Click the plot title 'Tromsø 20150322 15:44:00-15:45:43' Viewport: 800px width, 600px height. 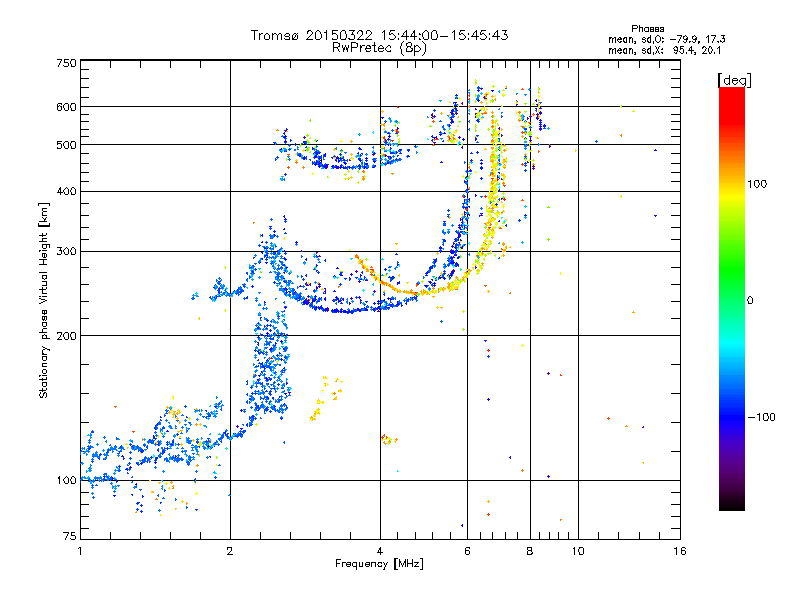[x=379, y=35]
